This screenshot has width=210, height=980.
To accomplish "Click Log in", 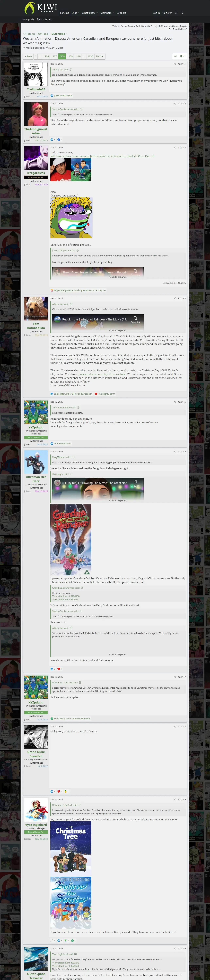I will click(156, 13).
